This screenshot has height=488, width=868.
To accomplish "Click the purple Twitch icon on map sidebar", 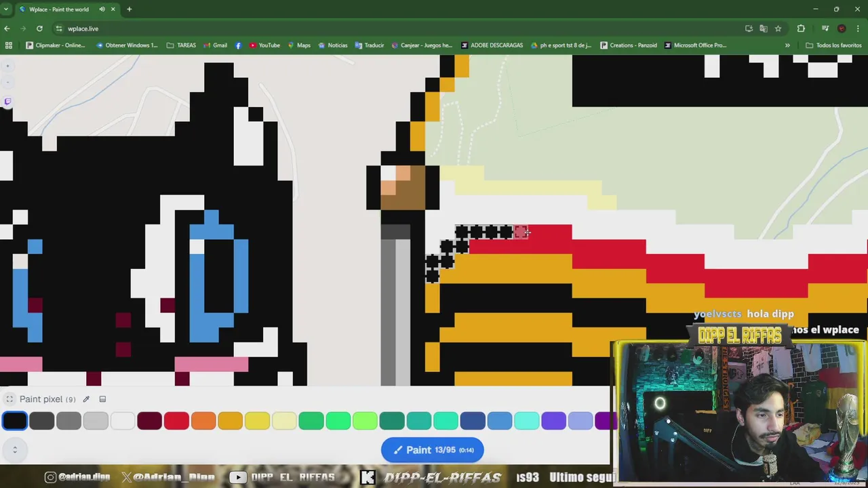I will coord(7,102).
